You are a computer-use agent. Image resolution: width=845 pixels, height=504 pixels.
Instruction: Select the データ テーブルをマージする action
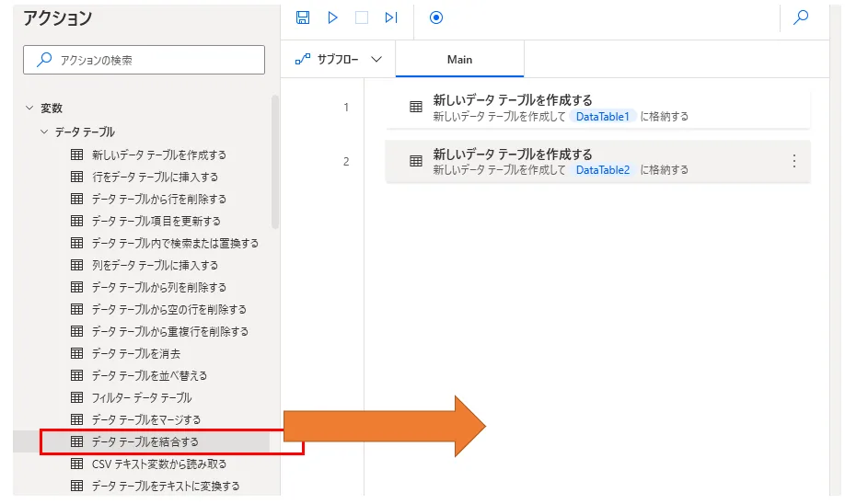coord(146,420)
